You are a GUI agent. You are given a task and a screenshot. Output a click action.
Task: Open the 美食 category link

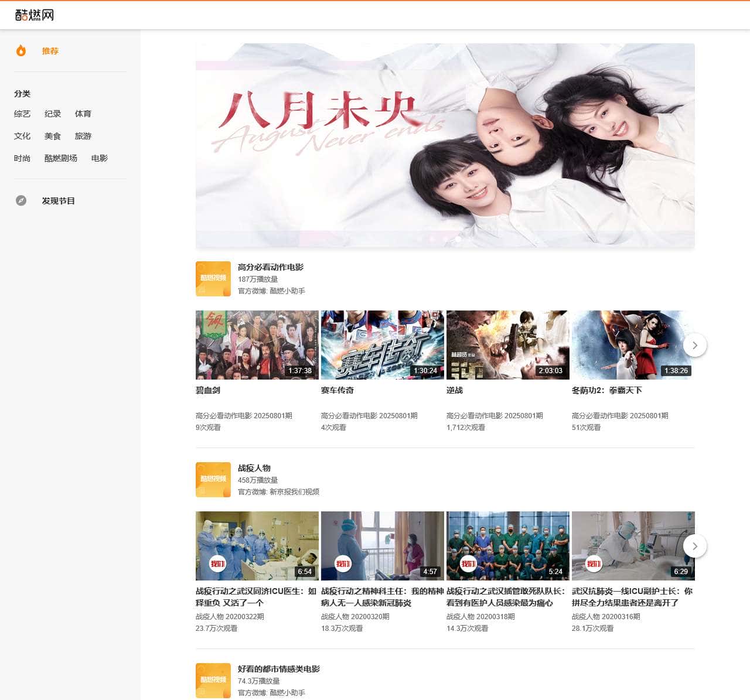tap(53, 136)
